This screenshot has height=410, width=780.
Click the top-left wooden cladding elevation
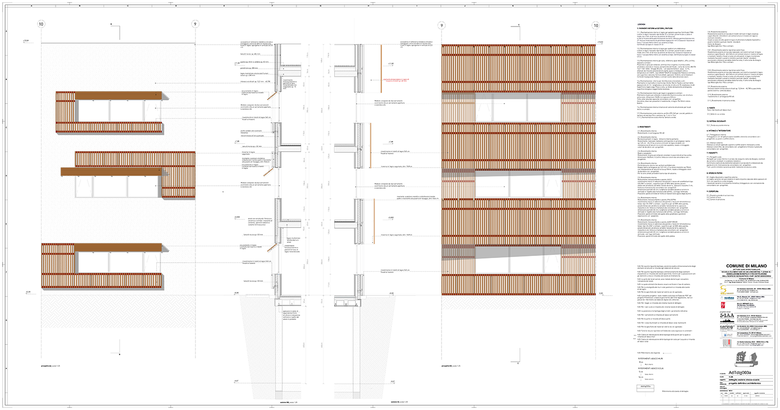(x=110, y=111)
